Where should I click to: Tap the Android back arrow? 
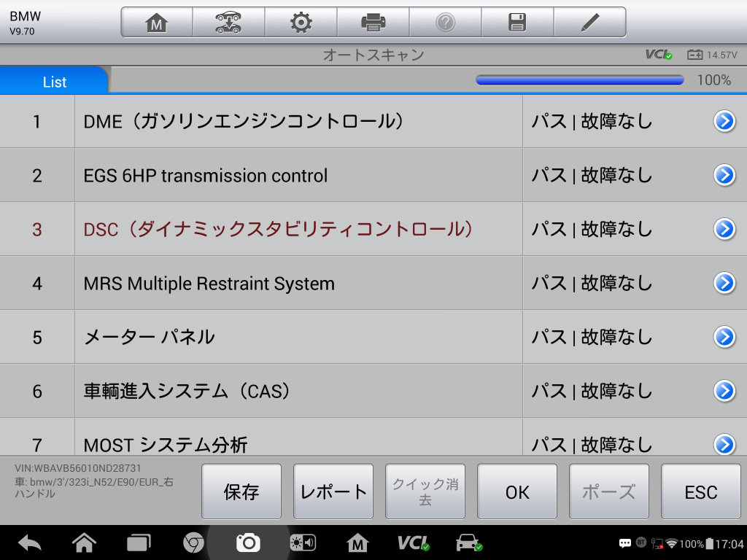click(x=29, y=542)
